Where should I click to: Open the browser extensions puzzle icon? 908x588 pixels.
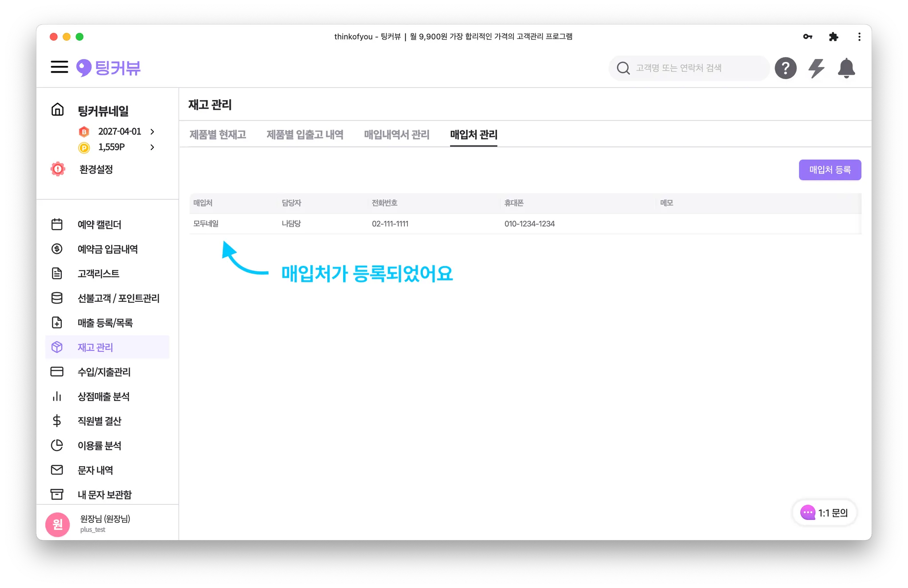834,37
